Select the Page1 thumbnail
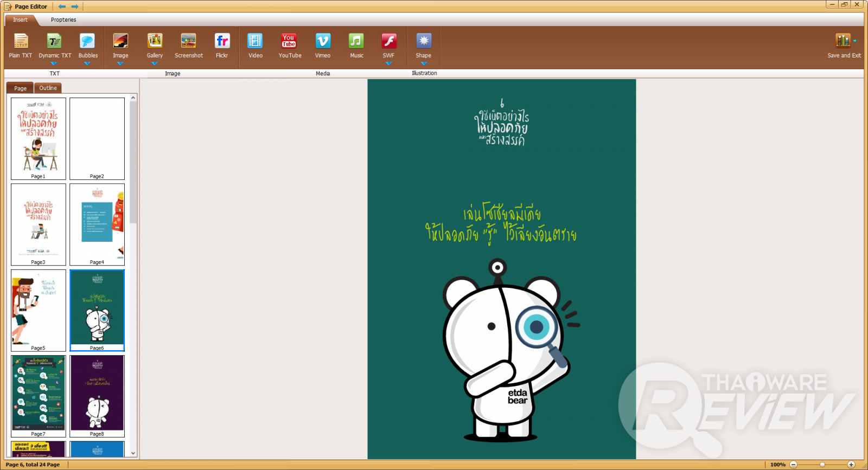The height and width of the screenshot is (470, 868). coord(39,139)
